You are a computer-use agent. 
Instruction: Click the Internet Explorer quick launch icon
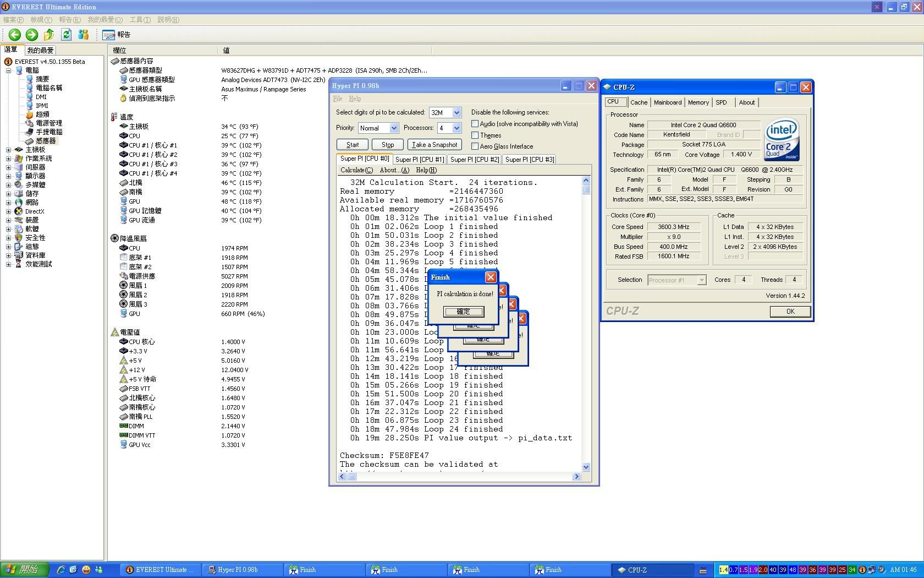pyautogui.click(x=61, y=570)
